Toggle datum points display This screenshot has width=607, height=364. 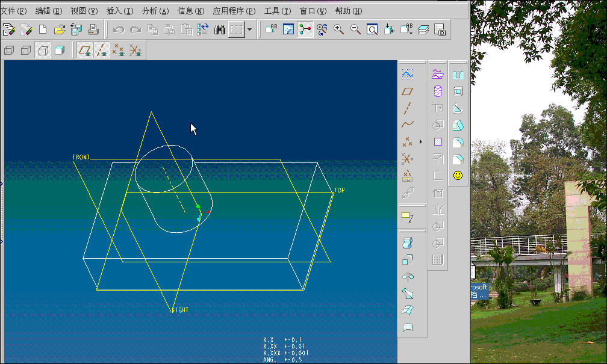click(x=119, y=51)
